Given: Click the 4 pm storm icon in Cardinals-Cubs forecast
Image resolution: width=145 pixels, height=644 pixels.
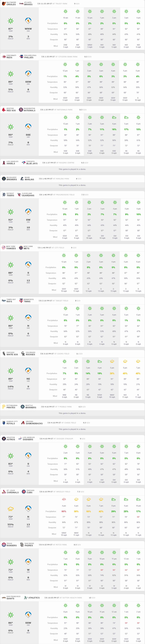Looking at the screenshot, I should coord(64,499).
